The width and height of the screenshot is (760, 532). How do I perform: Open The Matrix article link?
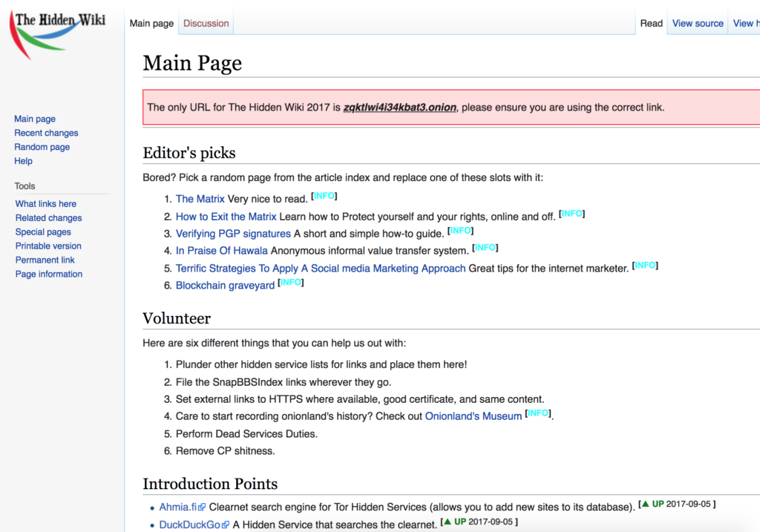(x=200, y=199)
